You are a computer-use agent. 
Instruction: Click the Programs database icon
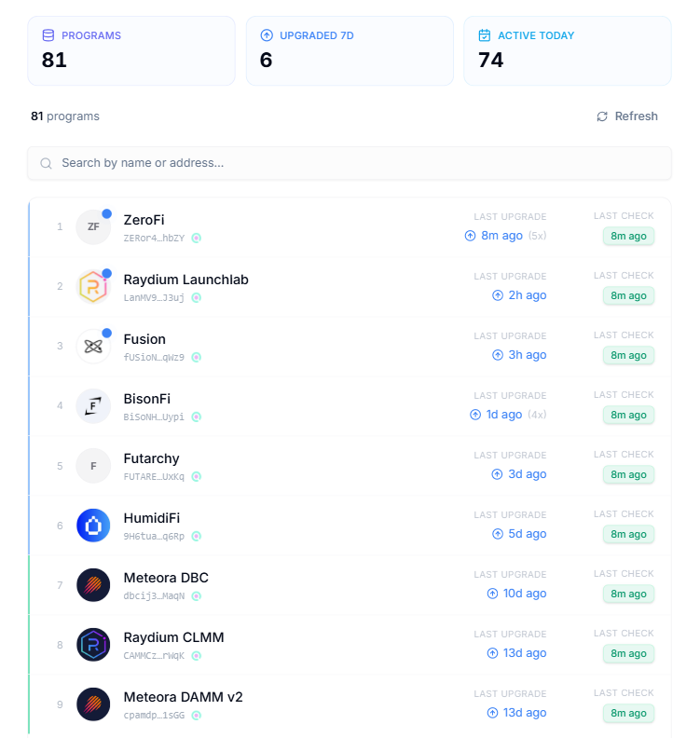click(x=48, y=35)
